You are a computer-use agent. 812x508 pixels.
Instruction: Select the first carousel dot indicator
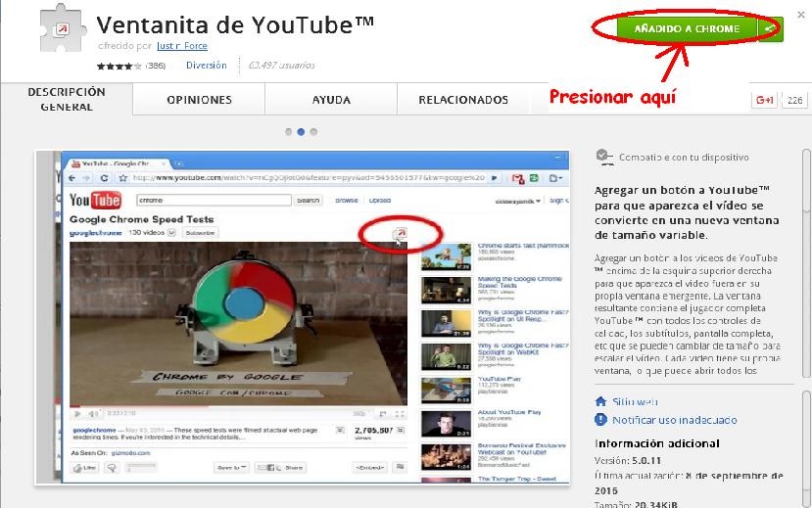[x=288, y=131]
